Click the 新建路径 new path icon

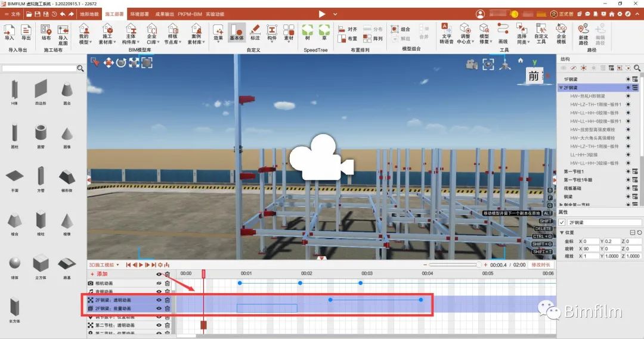click(x=583, y=35)
